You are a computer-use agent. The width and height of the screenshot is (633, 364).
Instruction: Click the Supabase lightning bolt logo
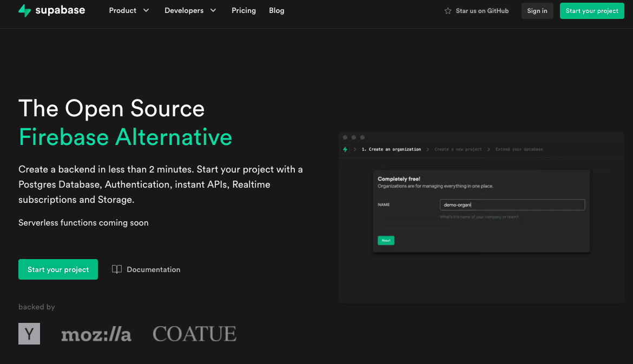tap(25, 10)
